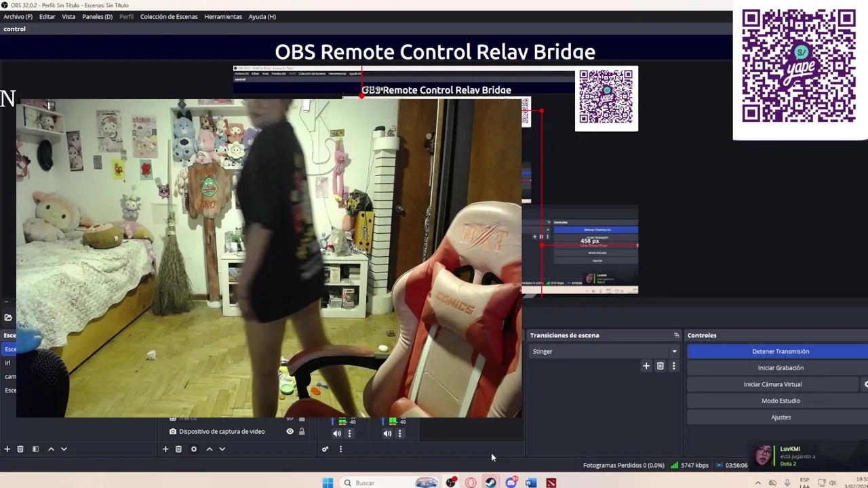Open scene filters icon in scenes toolbar

(35, 449)
